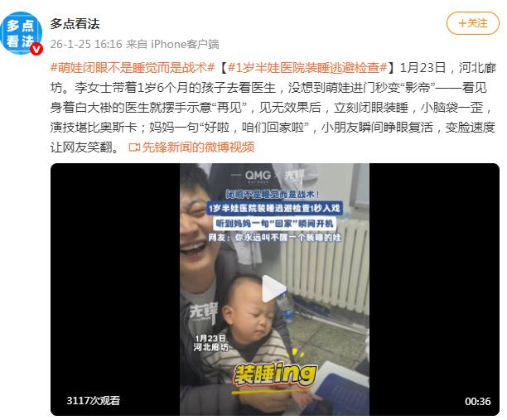
Task: Click the yellow 装睡ing sticker in the video
Action: [x=275, y=374]
